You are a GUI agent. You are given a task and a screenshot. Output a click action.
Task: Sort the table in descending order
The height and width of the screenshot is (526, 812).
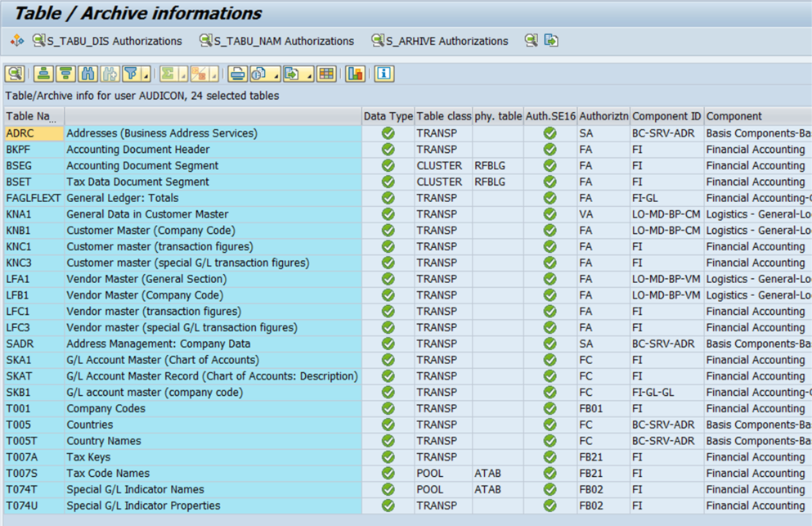65,74
